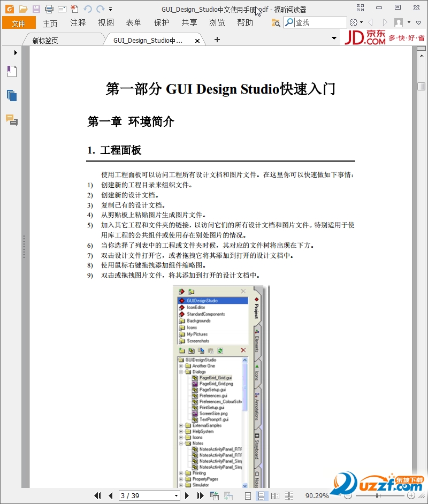This screenshot has height=504, width=428.
Task: Open the user account dropdown arrow
Action: tap(409, 22)
